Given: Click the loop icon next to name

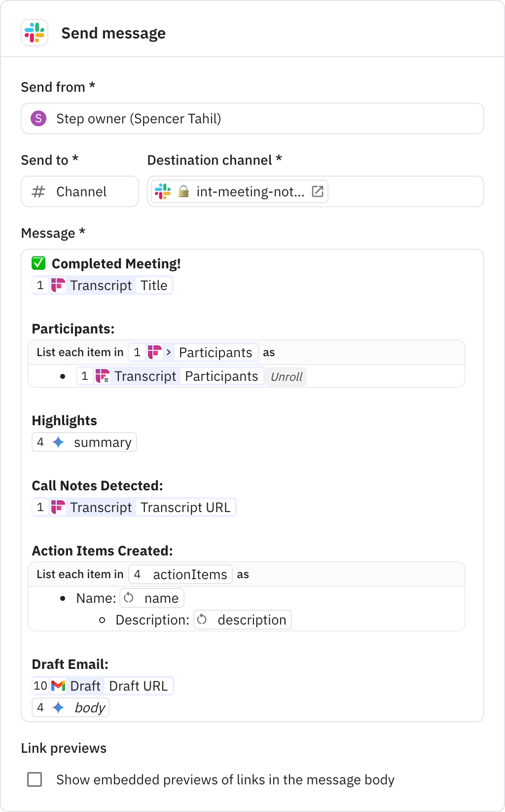Looking at the screenshot, I should [129, 598].
